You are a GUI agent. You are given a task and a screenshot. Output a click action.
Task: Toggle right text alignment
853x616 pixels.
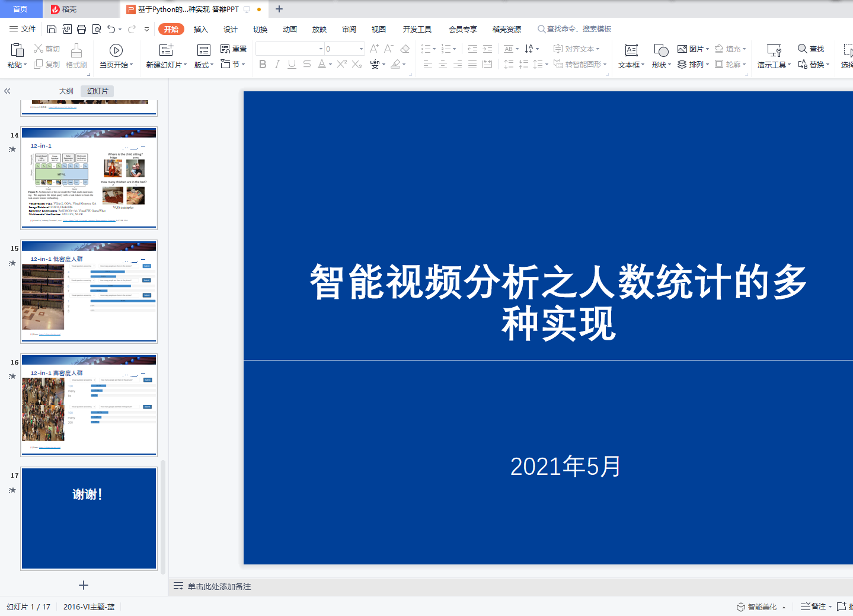point(458,64)
